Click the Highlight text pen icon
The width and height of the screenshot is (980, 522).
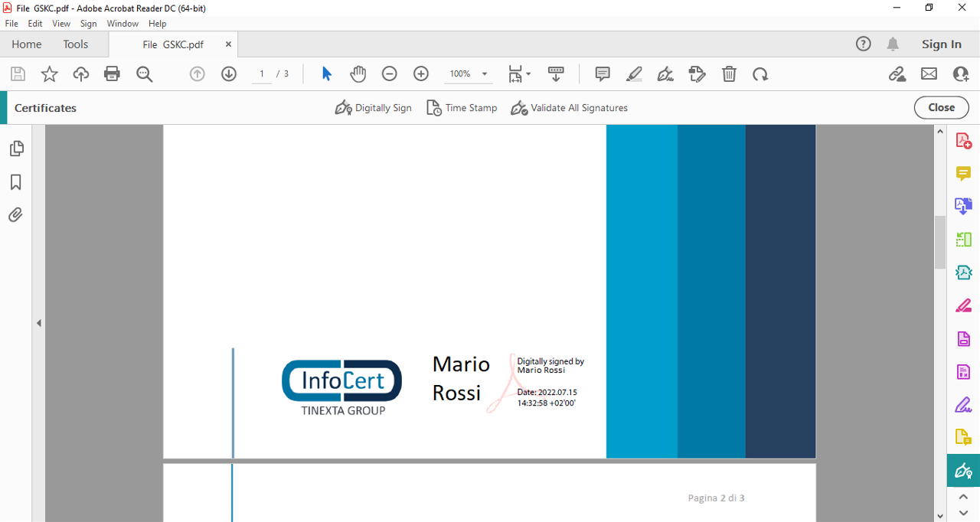[x=634, y=74]
